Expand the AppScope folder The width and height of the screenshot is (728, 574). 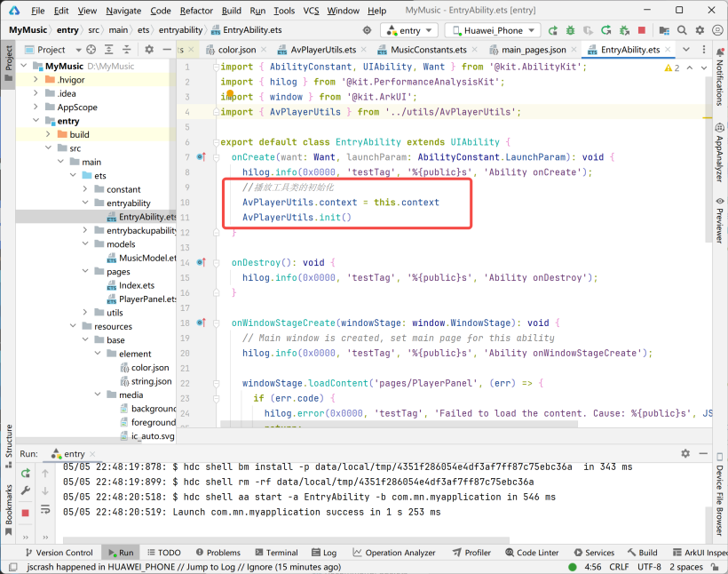pos(36,107)
